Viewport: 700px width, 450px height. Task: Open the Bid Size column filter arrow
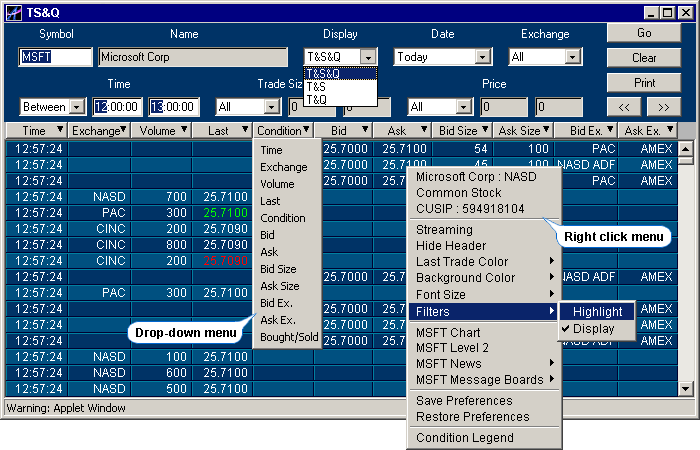(484, 131)
